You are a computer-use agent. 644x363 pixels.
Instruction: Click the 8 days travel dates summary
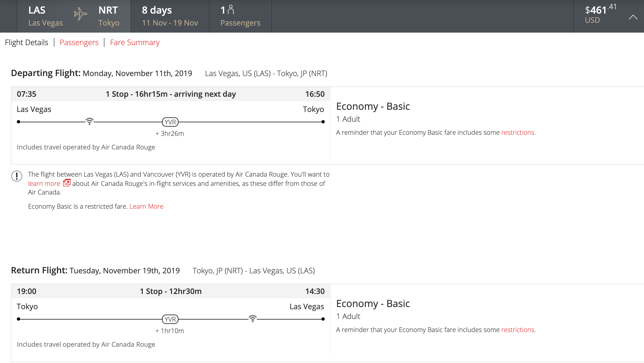170,16
